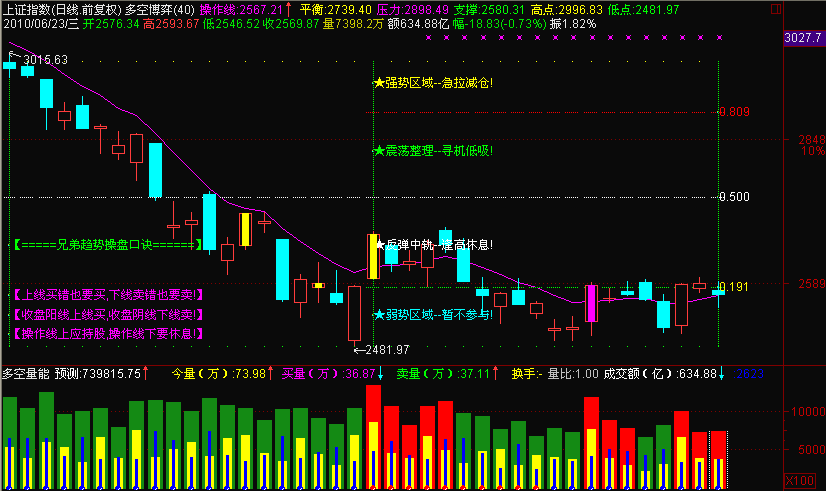Image resolution: width=826 pixels, height=491 pixels.
Task: Click the 买量(万):36.87 value
Action: (328, 374)
